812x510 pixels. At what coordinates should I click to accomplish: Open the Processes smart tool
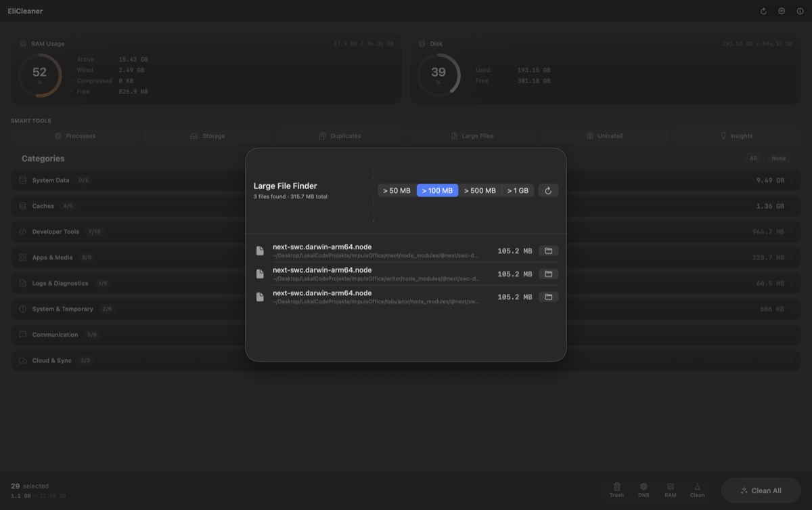(x=75, y=135)
